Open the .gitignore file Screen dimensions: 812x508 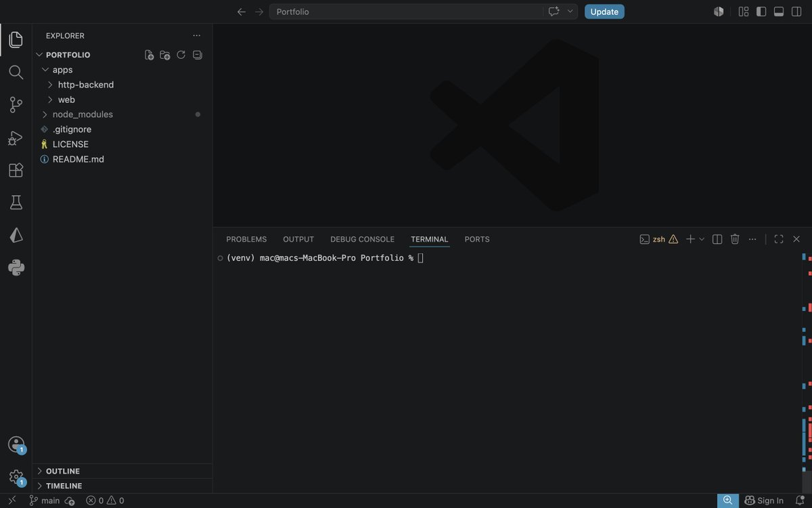tap(72, 129)
